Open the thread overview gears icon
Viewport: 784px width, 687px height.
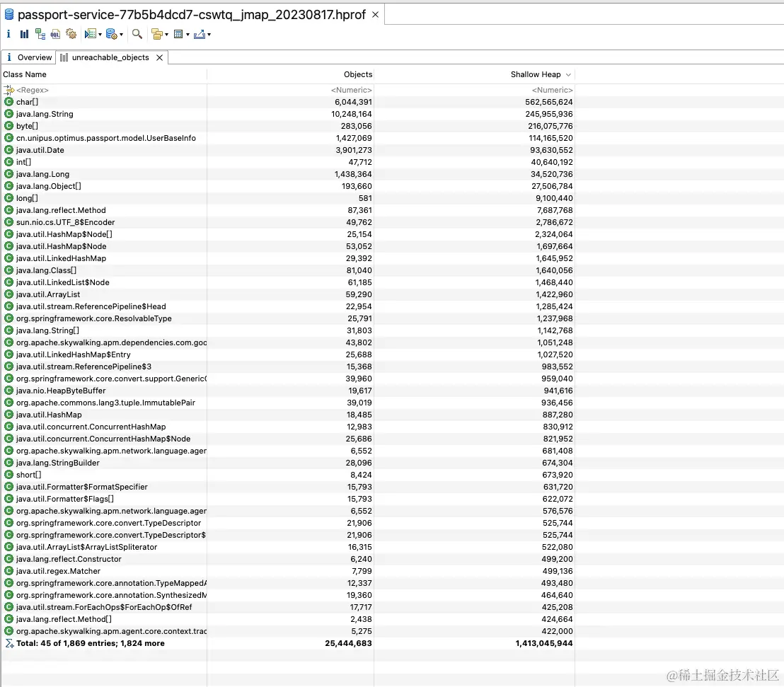71,34
